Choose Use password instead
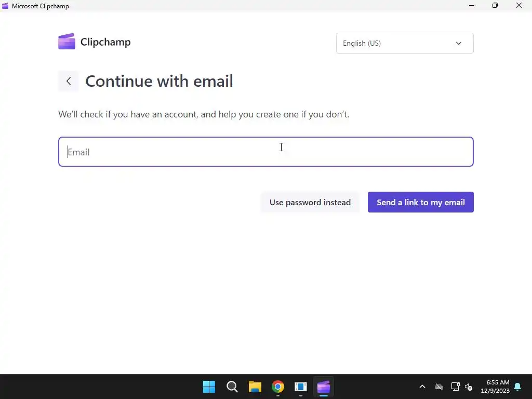Viewport: 532px width, 399px height. click(x=310, y=202)
